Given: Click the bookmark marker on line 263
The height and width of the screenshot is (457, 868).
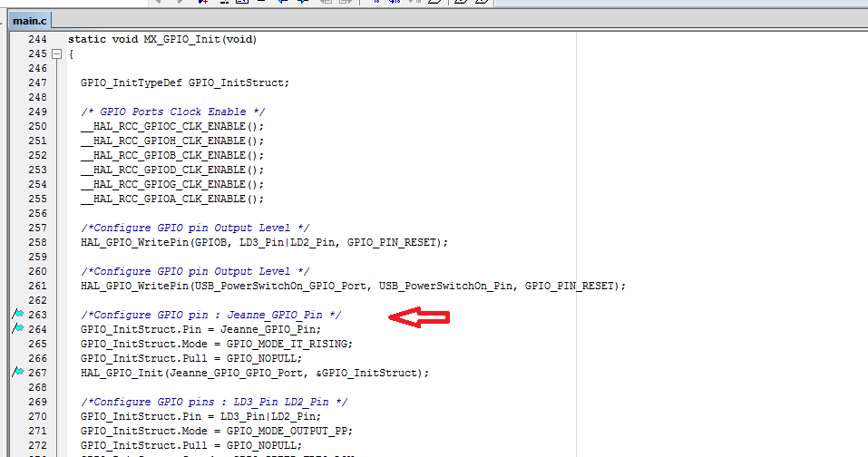Looking at the screenshot, I should pos(18,315).
